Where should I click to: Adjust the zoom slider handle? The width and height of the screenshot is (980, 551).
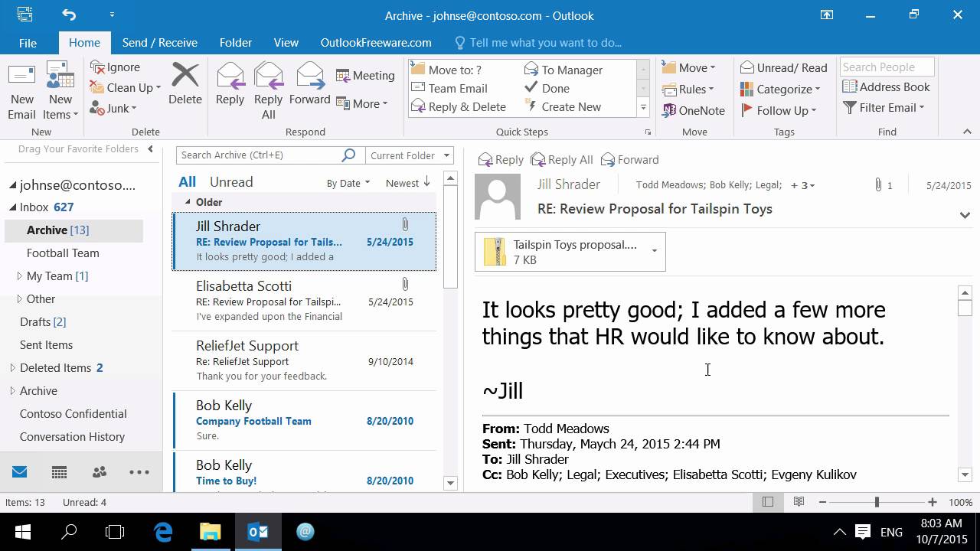tap(877, 502)
